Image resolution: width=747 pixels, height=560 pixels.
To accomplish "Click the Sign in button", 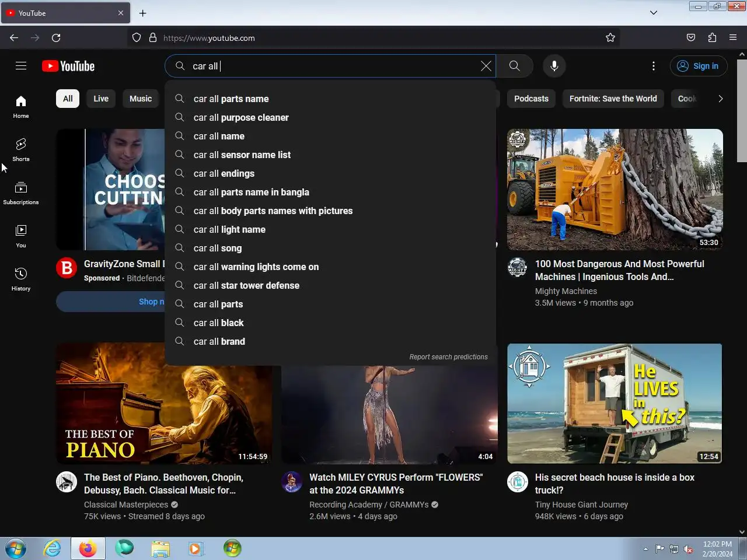I will point(699,66).
